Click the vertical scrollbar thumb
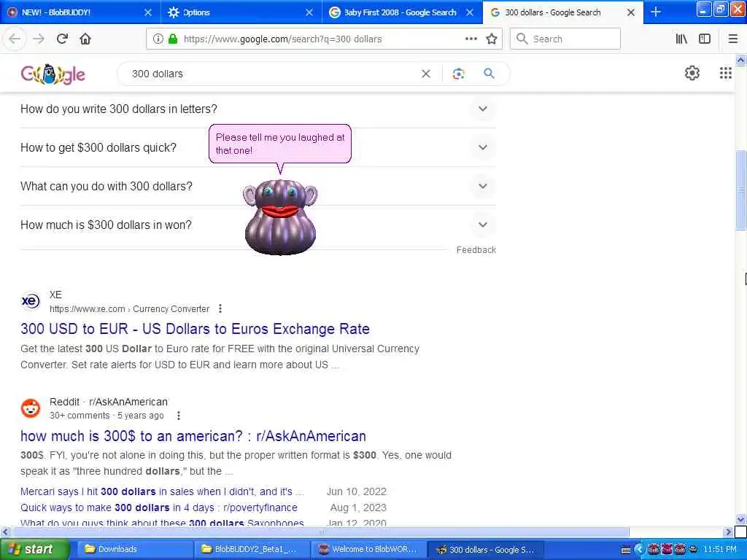The height and width of the screenshot is (560, 747). coord(740,189)
